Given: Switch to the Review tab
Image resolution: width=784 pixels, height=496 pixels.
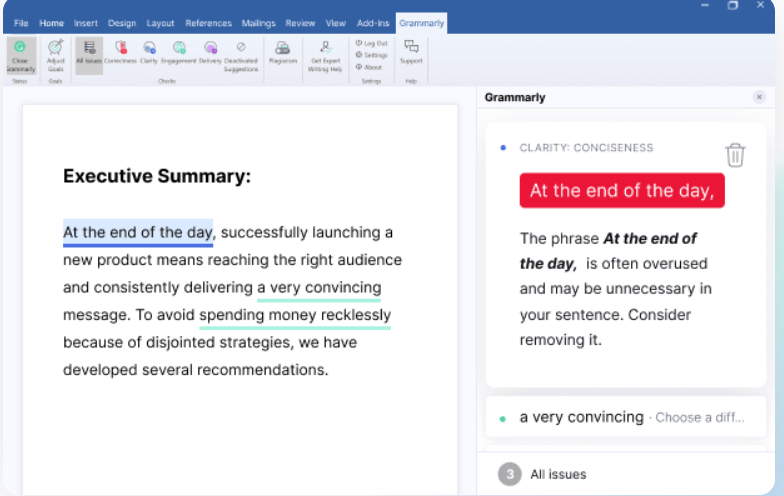Looking at the screenshot, I should (300, 23).
